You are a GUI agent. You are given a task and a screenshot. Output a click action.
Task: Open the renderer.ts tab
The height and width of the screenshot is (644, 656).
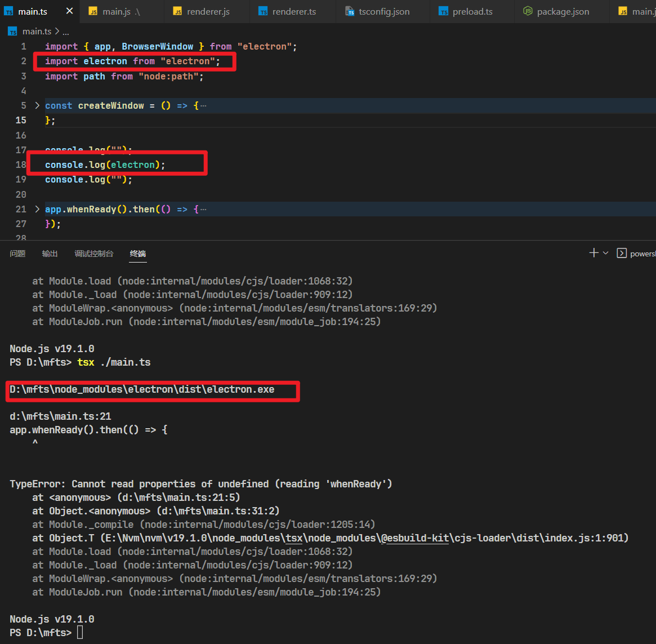pyautogui.click(x=293, y=11)
